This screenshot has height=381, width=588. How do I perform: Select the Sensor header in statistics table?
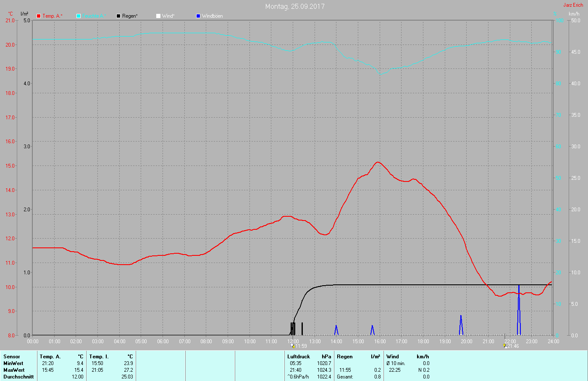[x=12, y=357]
